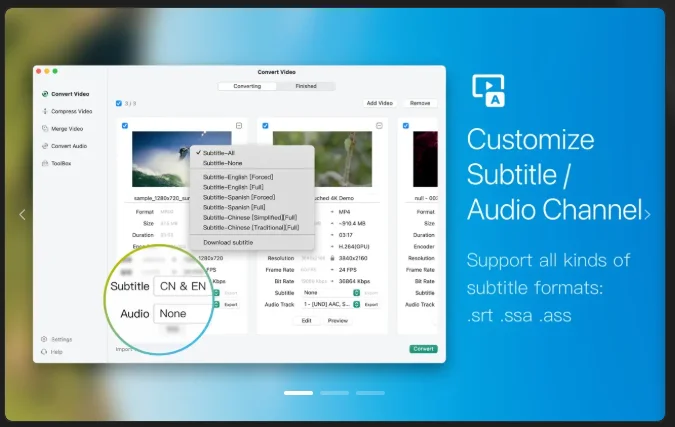
Task: Toggle the resolution lock beside 3840x2160
Action: point(332,258)
